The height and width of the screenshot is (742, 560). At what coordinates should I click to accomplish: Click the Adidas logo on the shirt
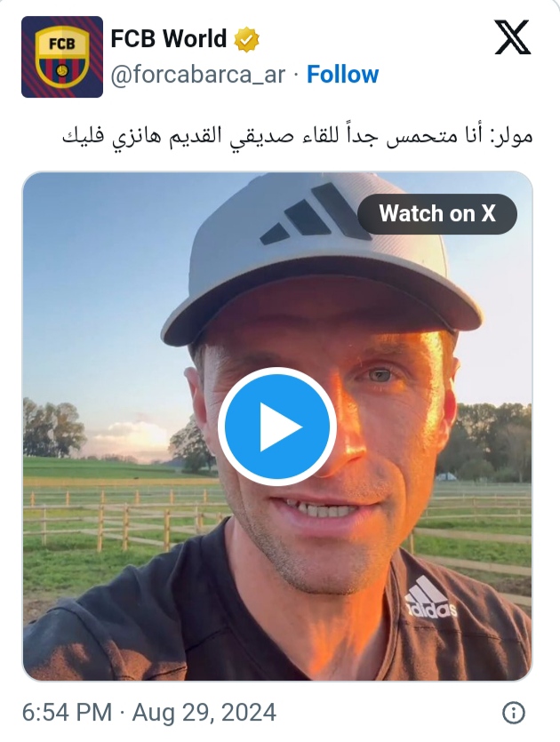[431, 598]
